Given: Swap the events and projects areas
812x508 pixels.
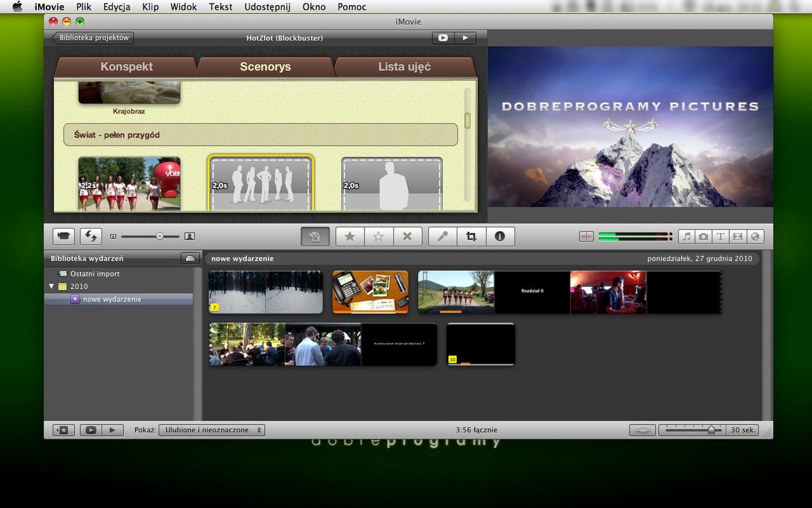Looking at the screenshot, I should click(91, 236).
